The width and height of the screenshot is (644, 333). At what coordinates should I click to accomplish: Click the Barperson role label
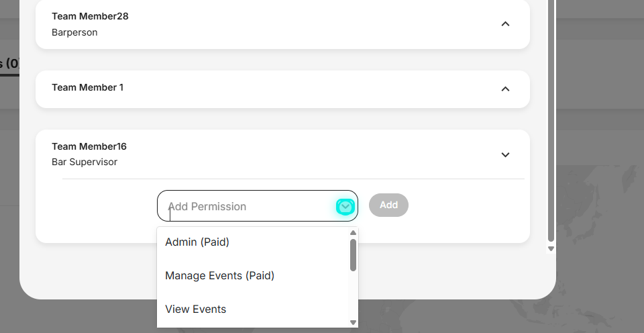74,32
